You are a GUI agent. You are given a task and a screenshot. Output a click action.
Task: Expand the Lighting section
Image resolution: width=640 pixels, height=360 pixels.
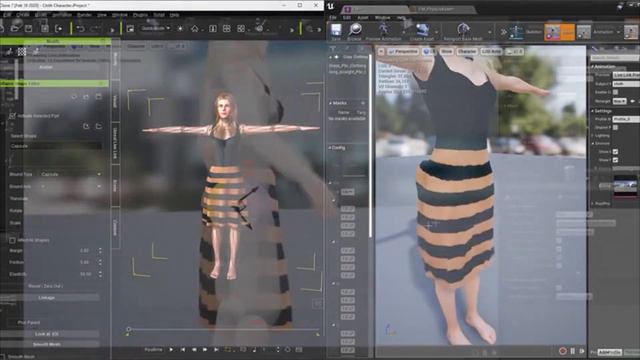coord(593,136)
